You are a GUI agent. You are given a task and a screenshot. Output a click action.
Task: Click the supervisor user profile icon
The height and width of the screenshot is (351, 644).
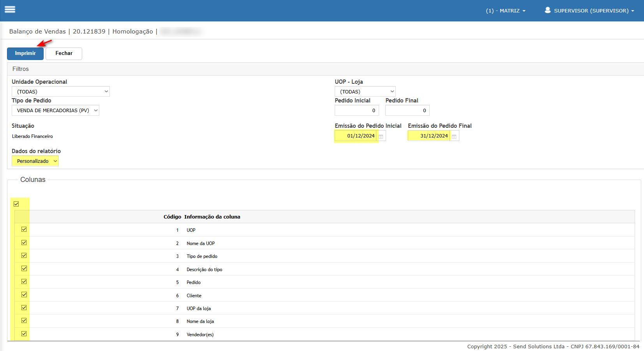(547, 10)
